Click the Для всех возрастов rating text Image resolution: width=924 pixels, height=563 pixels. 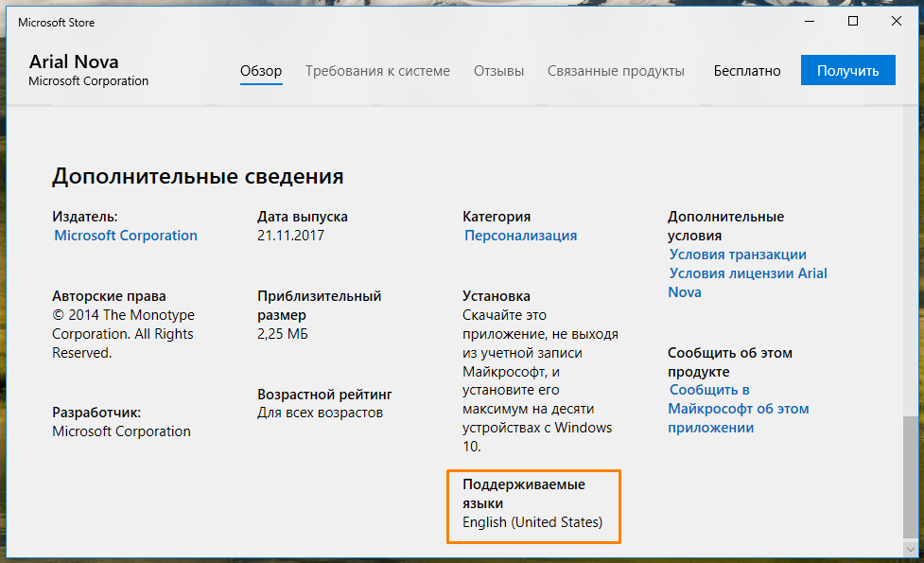[x=320, y=413]
